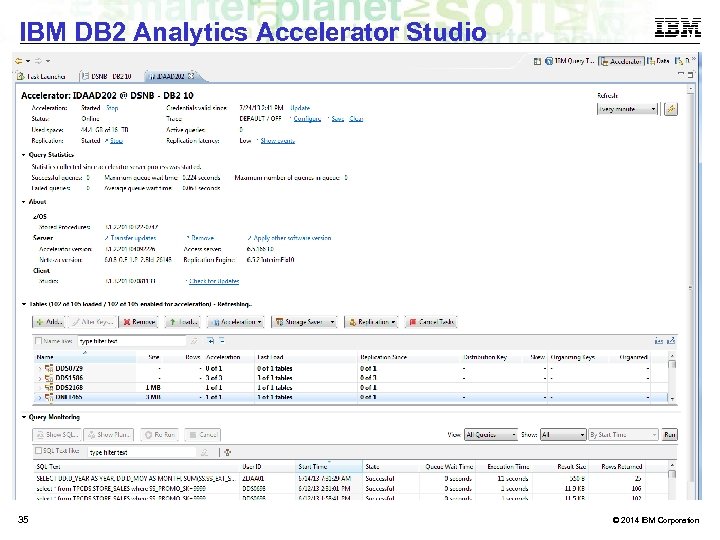The width and height of the screenshot is (720, 540).
Task: Collapse the Tables section
Action: [23, 304]
